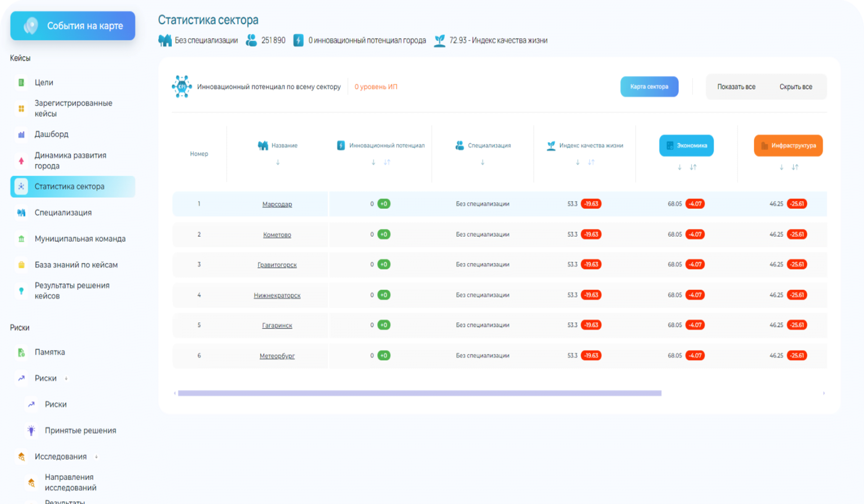
Task: Toggle the Инфраструктура column button
Action: [788, 146]
